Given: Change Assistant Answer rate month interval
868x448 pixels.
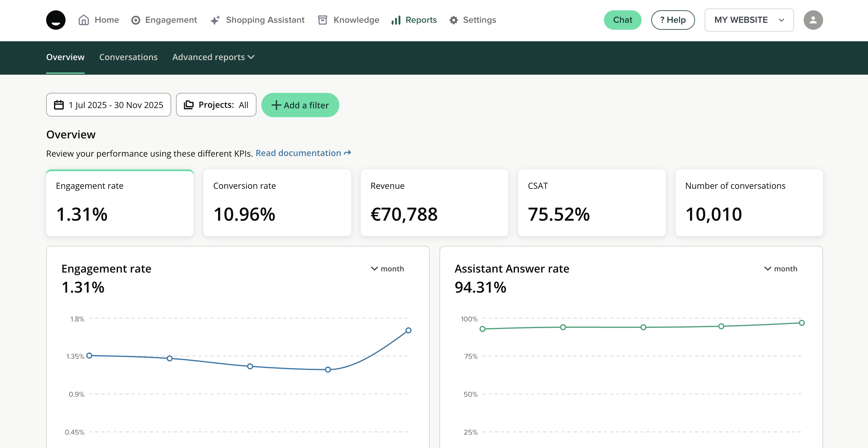Looking at the screenshot, I should [780, 269].
